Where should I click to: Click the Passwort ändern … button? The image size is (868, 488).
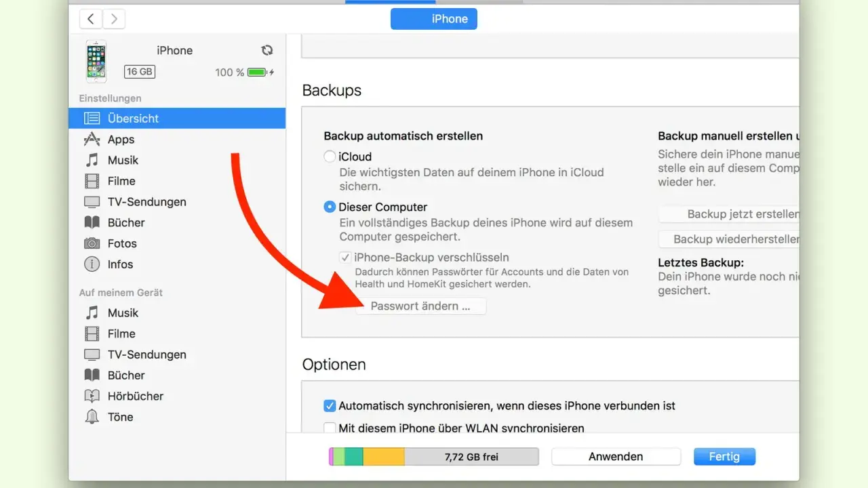(420, 306)
